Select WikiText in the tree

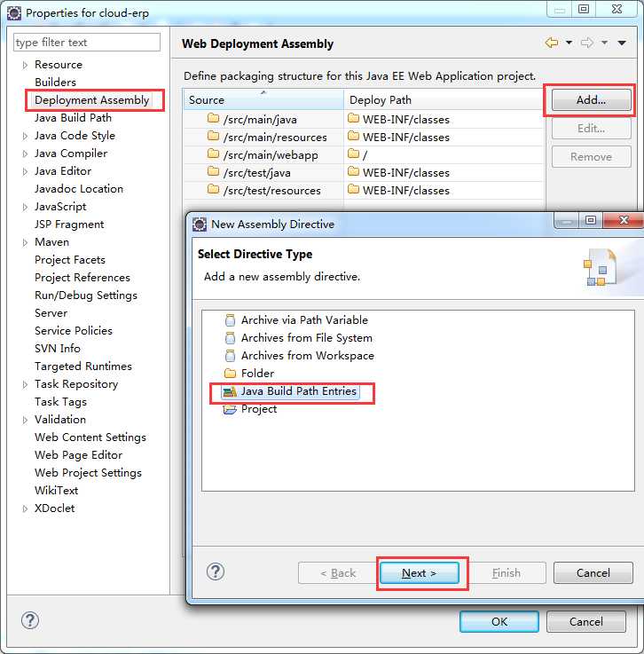pos(56,491)
